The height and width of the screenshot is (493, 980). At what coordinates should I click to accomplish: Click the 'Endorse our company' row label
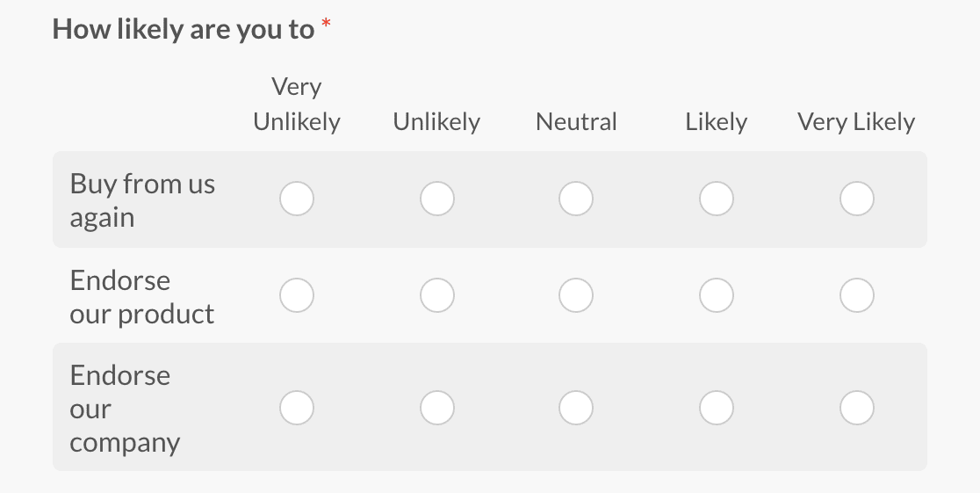click(125, 409)
